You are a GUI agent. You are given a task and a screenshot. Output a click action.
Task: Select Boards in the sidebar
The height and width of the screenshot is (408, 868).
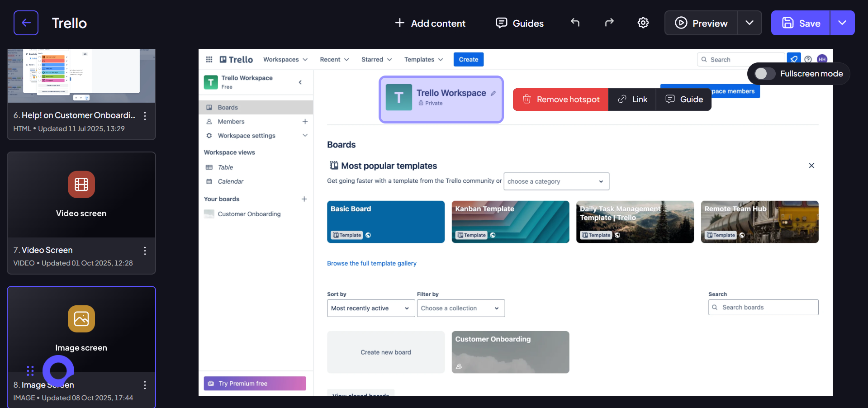coord(256,108)
